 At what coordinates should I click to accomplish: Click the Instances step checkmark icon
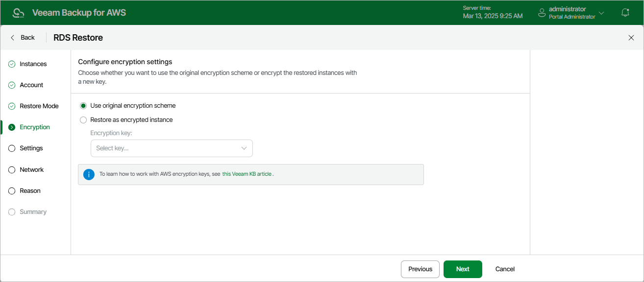(12, 64)
